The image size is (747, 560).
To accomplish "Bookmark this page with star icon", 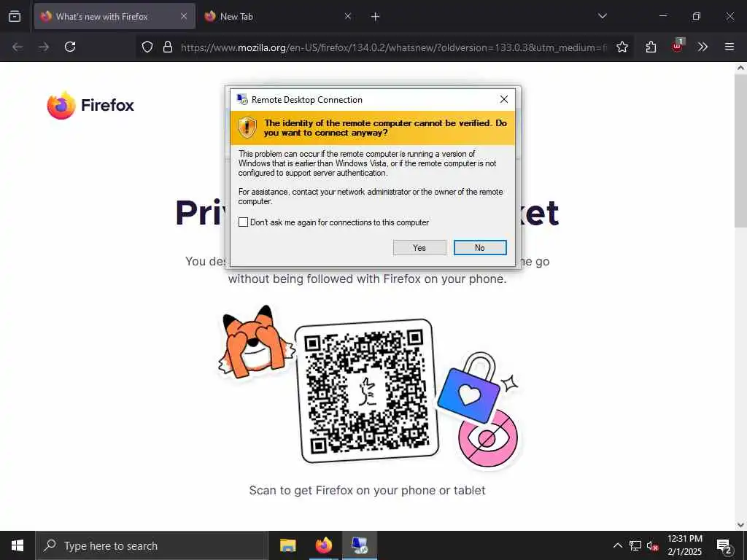I will [x=622, y=47].
